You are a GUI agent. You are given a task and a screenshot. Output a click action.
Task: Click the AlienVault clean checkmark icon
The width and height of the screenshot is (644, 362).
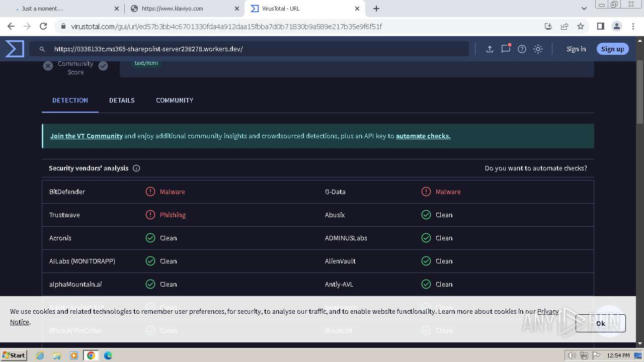[426, 261]
